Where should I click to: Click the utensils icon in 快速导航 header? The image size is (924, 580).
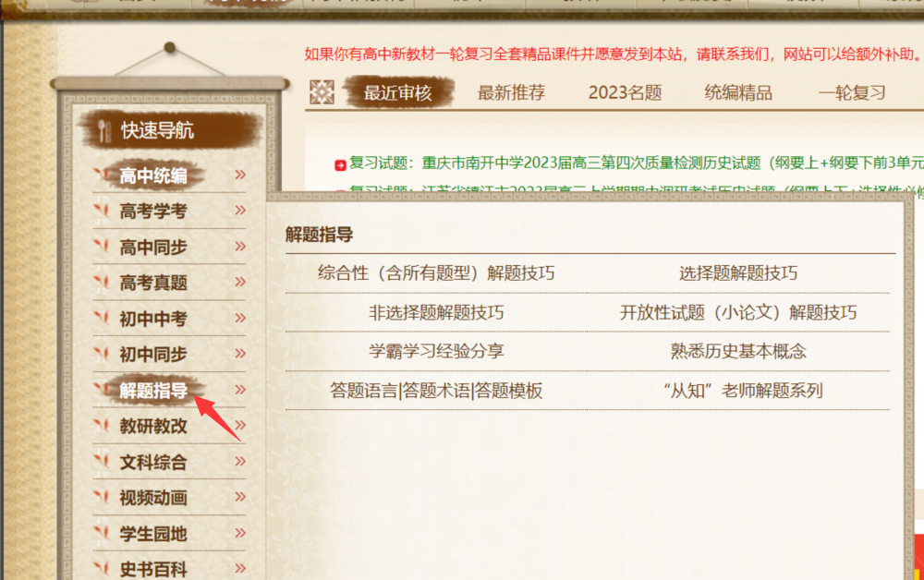coord(104,131)
